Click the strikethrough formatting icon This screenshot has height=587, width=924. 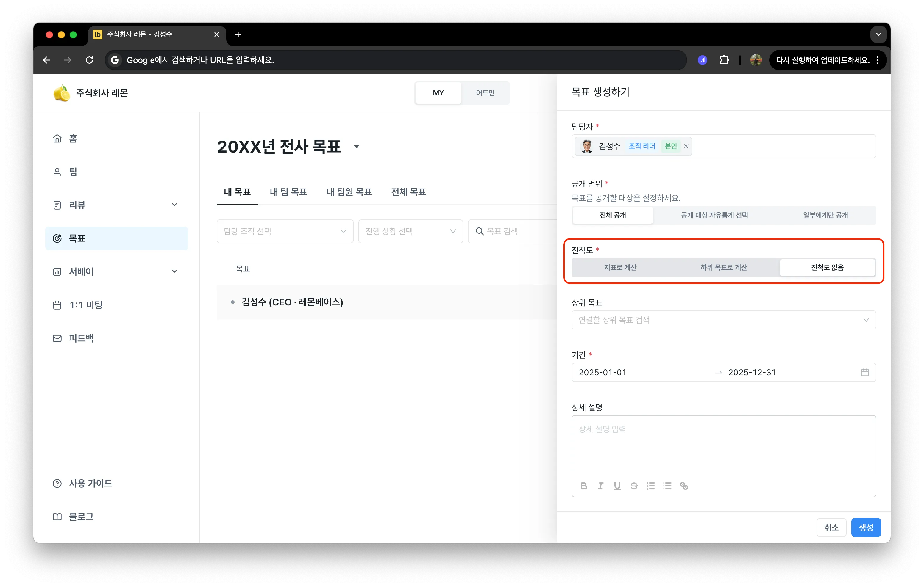pyautogui.click(x=634, y=486)
